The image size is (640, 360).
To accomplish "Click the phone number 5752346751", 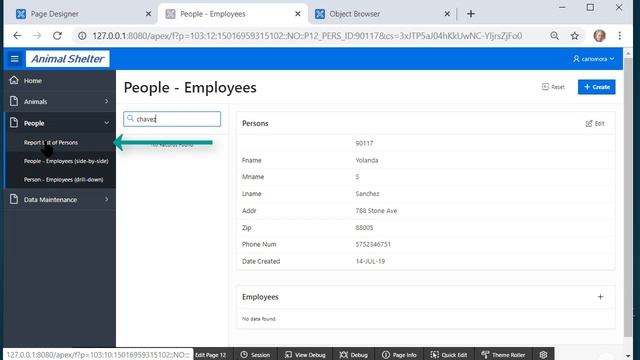I will click(373, 244).
